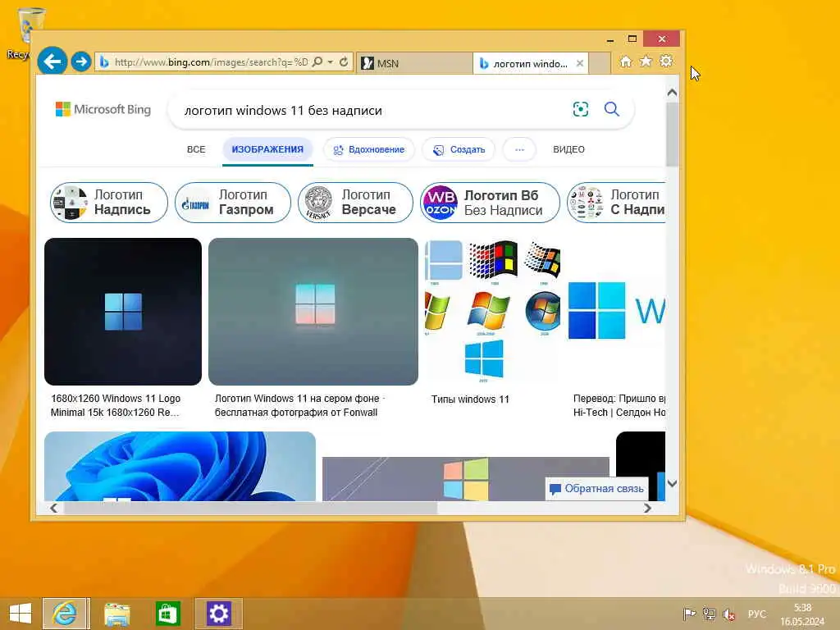
Task: Click the network tray icon
Action: point(710,614)
